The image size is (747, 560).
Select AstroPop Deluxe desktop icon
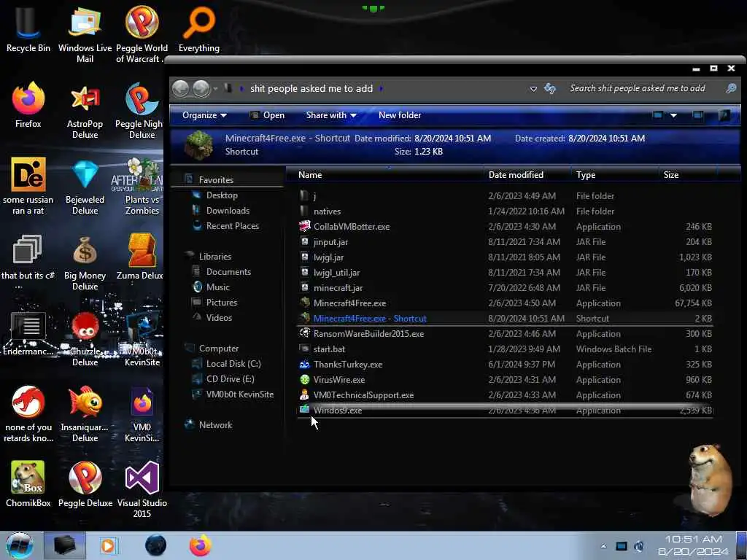pos(85,111)
